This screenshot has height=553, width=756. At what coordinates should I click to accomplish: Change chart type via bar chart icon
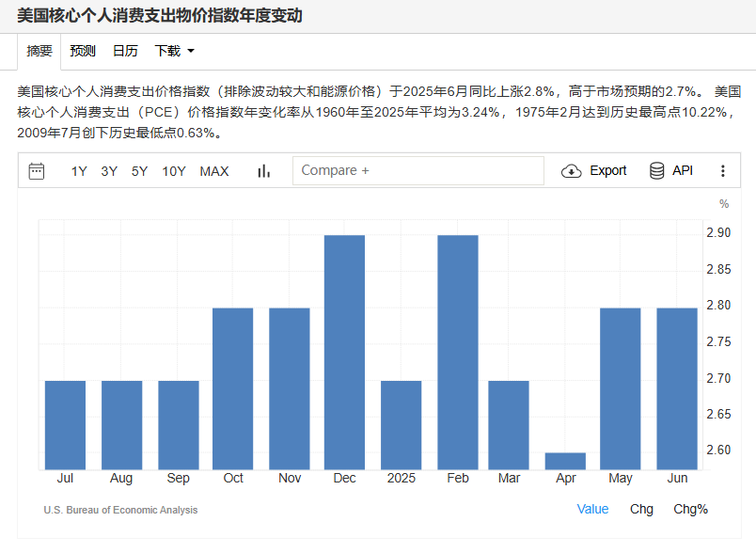(x=263, y=171)
